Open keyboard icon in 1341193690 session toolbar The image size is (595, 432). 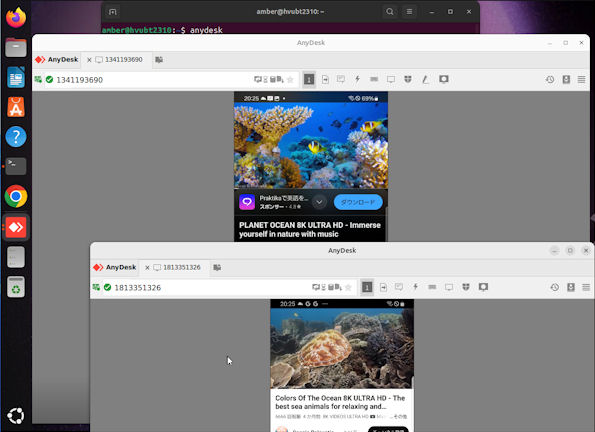374,79
